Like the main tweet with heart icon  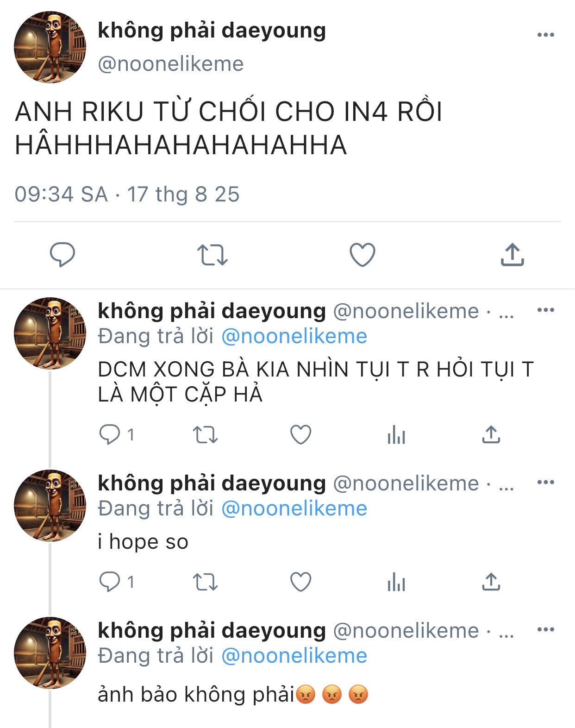point(362,255)
